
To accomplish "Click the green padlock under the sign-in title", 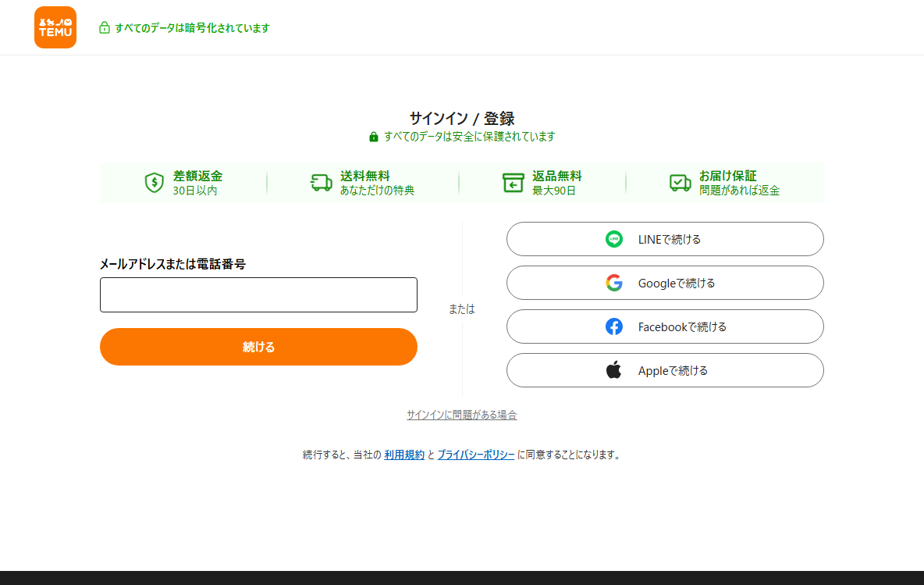I will pyautogui.click(x=374, y=137).
